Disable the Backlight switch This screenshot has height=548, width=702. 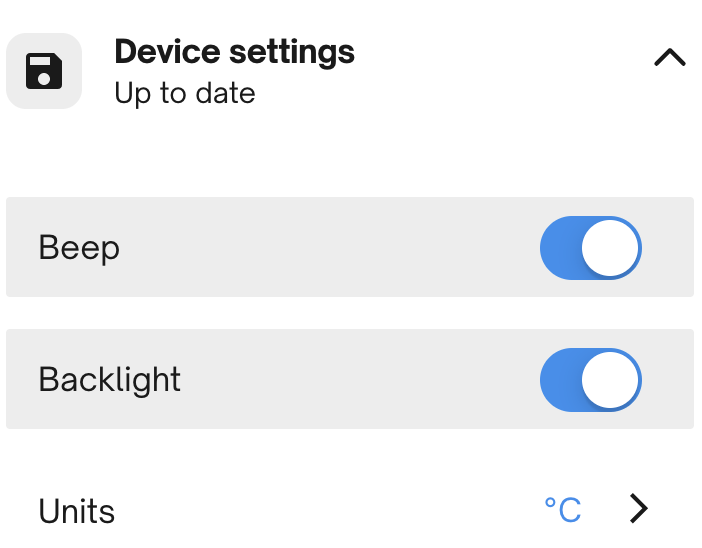pos(590,380)
